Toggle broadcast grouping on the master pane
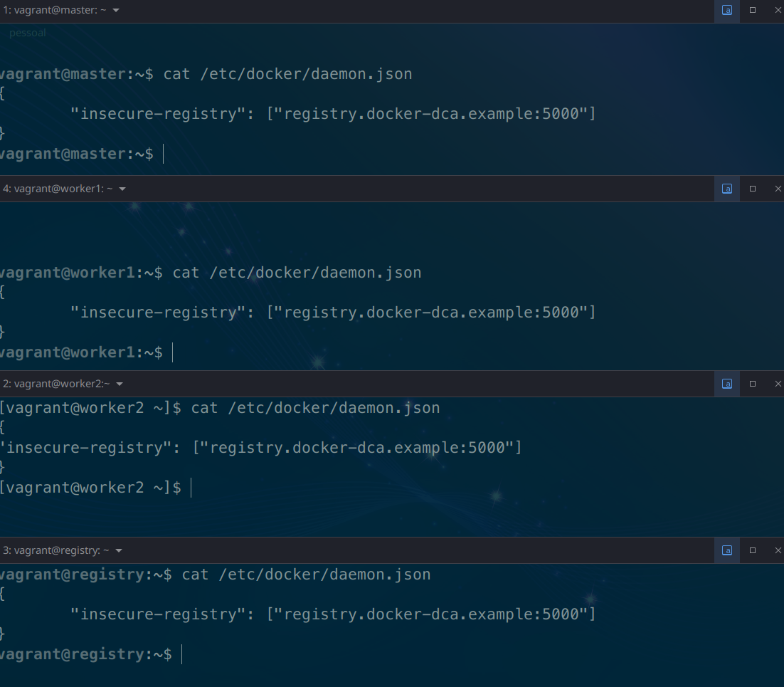 (x=726, y=11)
